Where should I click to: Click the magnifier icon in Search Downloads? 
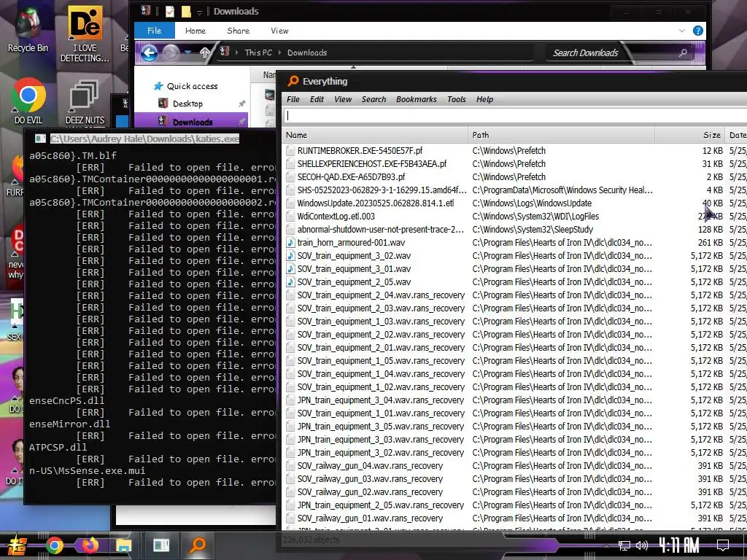click(683, 52)
